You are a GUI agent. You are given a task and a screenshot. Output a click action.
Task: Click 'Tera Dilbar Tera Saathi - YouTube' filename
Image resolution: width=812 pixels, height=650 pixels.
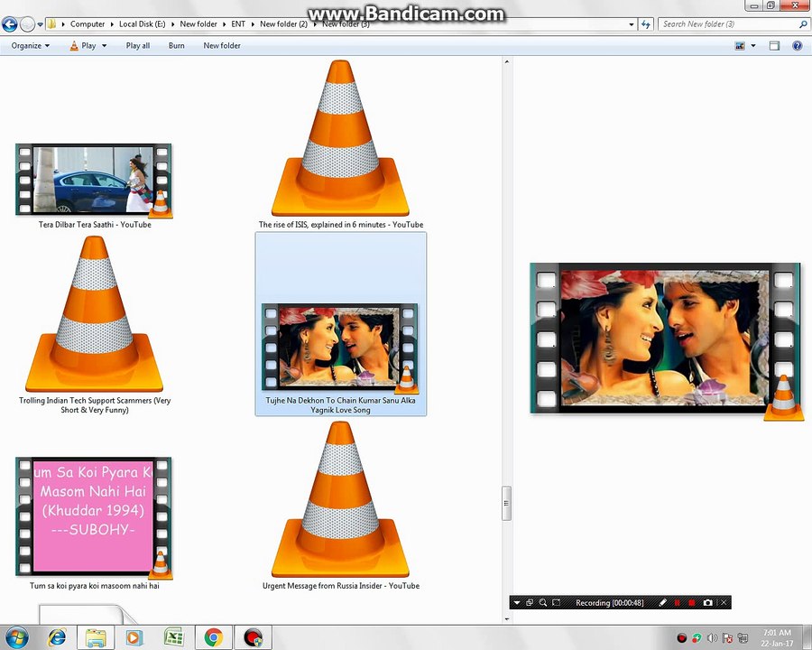[x=95, y=225]
